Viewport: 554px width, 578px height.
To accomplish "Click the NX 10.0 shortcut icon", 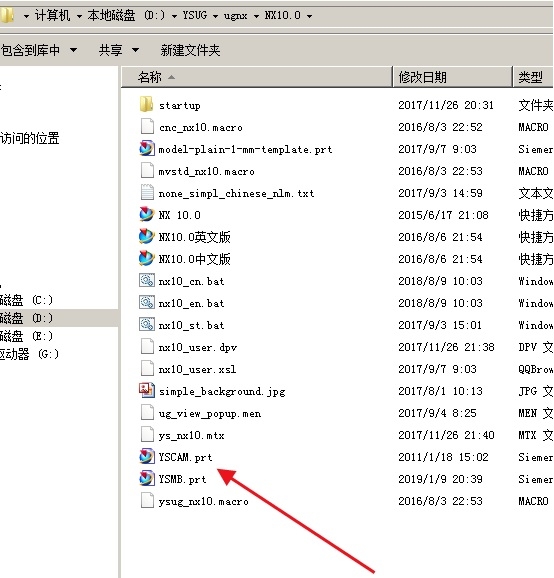I will pos(147,215).
